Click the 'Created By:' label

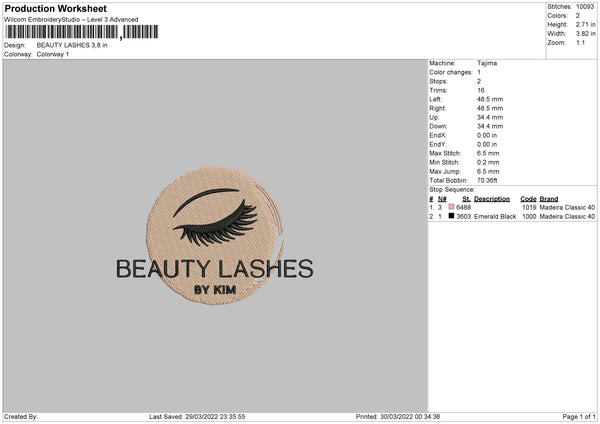21,416
